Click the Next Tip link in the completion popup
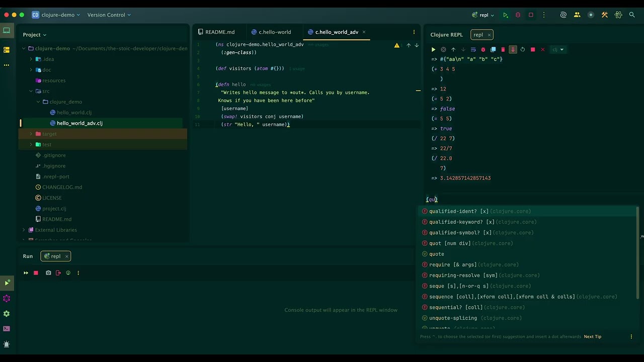This screenshot has height=362, width=644. pos(593,337)
